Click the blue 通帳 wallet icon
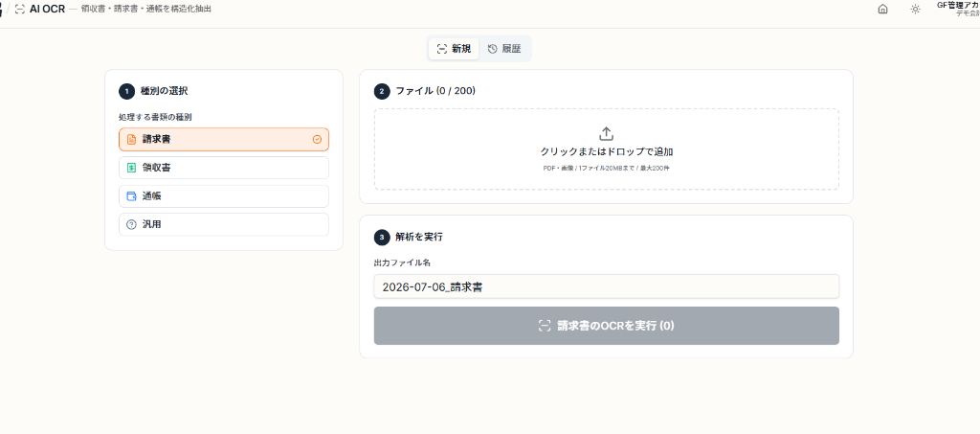Image resolution: width=980 pixels, height=434 pixels. (x=131, y=196)
